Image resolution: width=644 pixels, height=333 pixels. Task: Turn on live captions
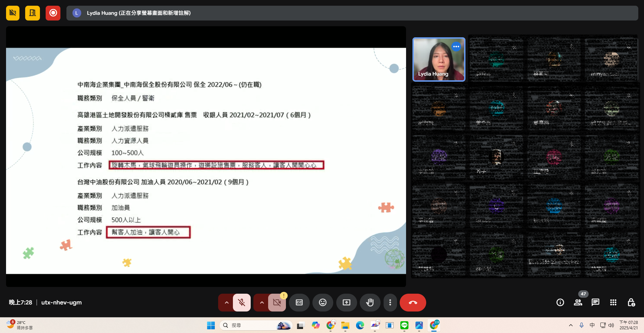click(299, 302)
